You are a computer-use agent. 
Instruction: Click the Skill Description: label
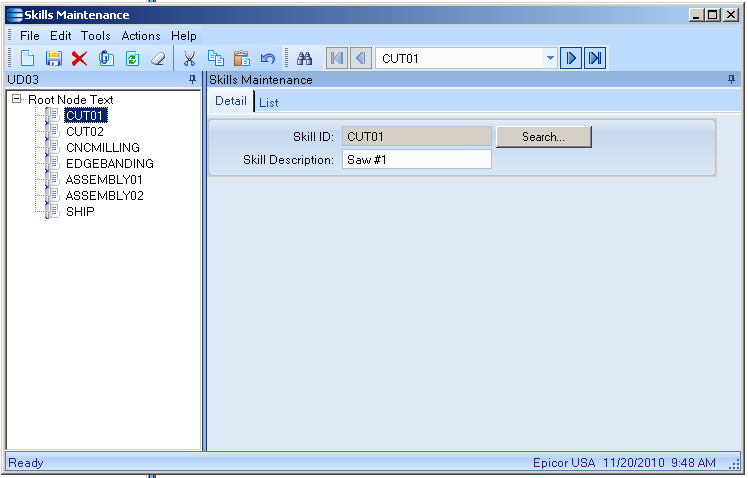[288, 160]
